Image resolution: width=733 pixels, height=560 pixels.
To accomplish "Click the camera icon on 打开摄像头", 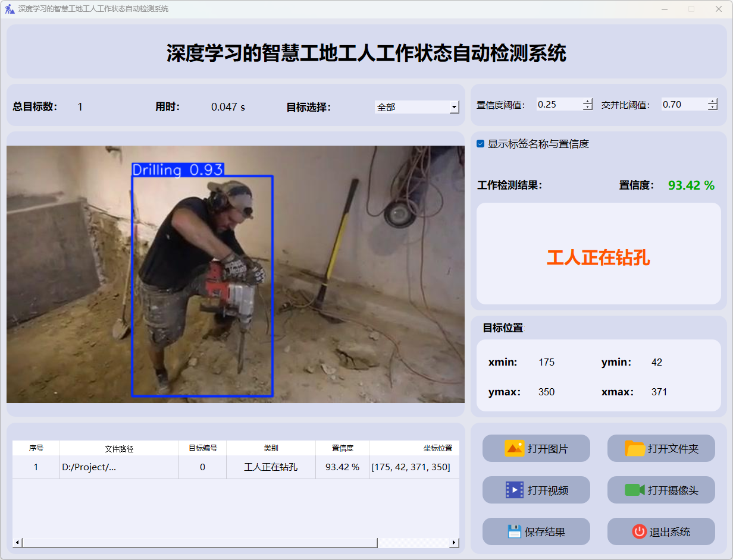I will coord(635,490).
